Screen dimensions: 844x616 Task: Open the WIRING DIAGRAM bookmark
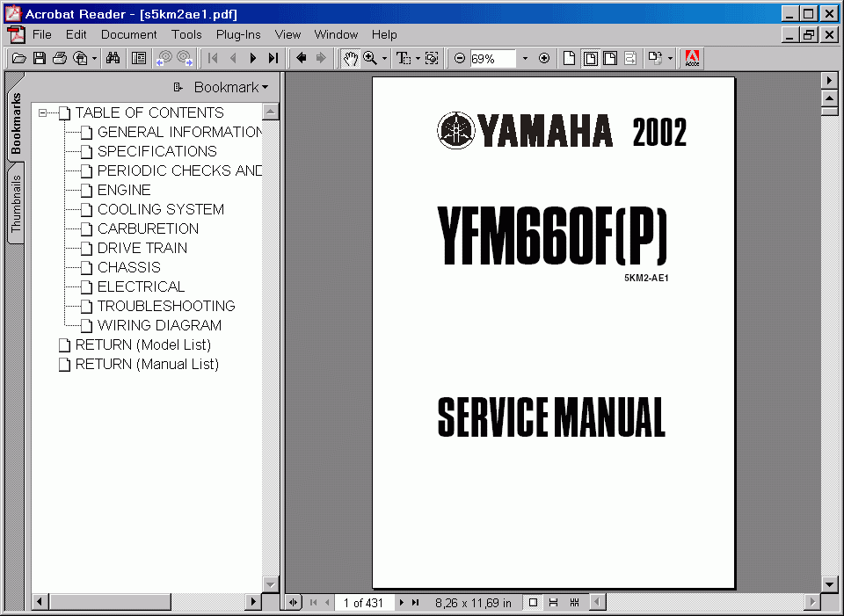click(159, 325)
